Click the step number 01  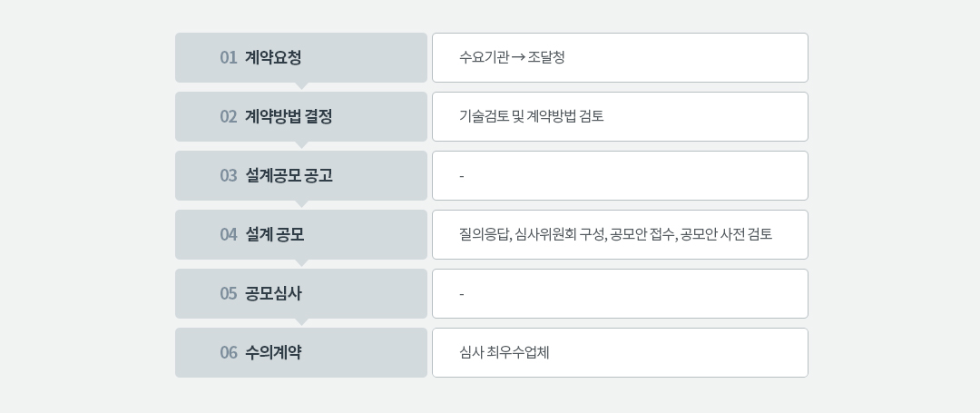pyautogui.click(x=228, y=57)
